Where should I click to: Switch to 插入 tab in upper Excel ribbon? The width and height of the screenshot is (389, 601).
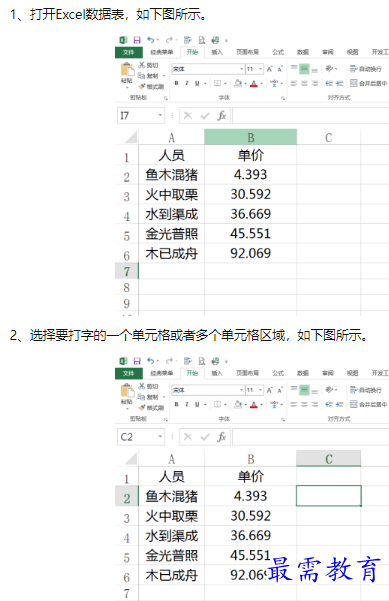[217, 52]
